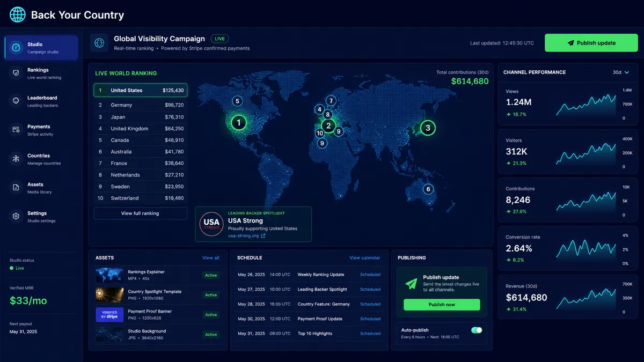Click the Studio sidebar icon

(16, 48)
